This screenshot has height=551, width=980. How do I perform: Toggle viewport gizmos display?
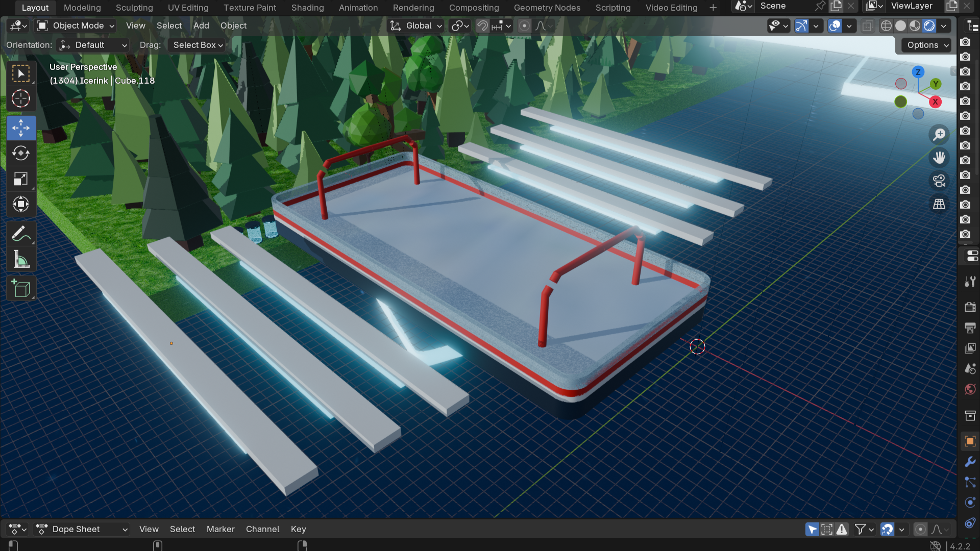click(x=801, y=26)
